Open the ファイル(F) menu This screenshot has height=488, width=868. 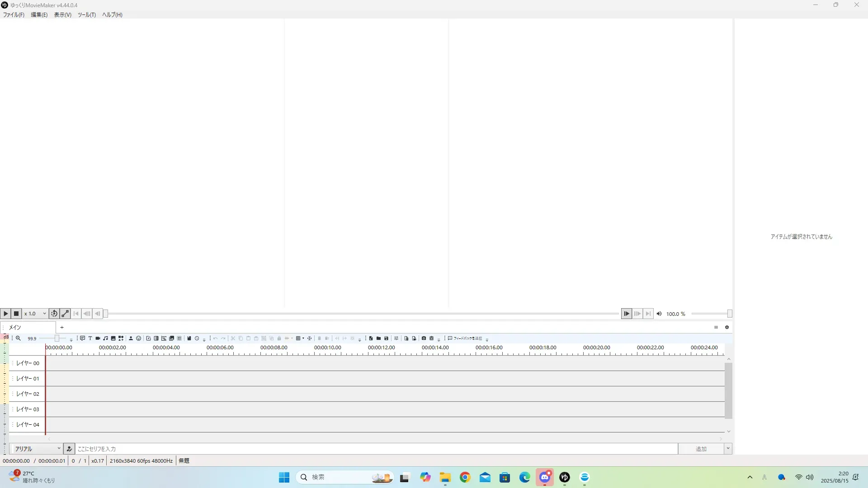coord(14,15)
